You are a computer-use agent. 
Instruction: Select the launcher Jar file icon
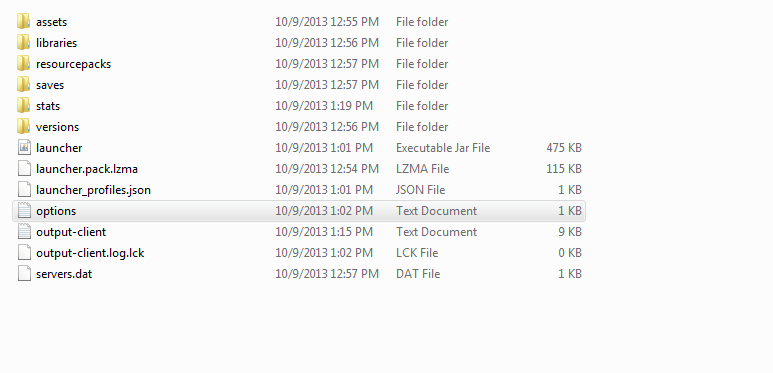tap(24, 148)
